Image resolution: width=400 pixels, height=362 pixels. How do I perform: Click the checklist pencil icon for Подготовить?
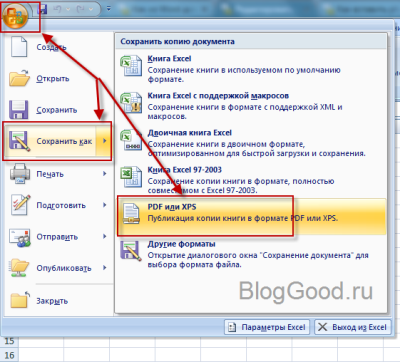[x=21, y=205]
